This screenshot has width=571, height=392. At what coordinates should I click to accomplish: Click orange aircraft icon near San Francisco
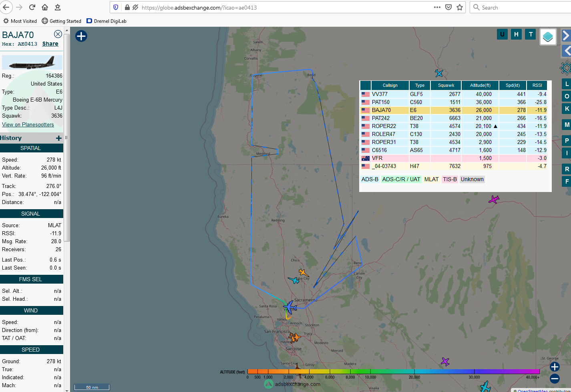pyautogui.click(x=295, y=337)
